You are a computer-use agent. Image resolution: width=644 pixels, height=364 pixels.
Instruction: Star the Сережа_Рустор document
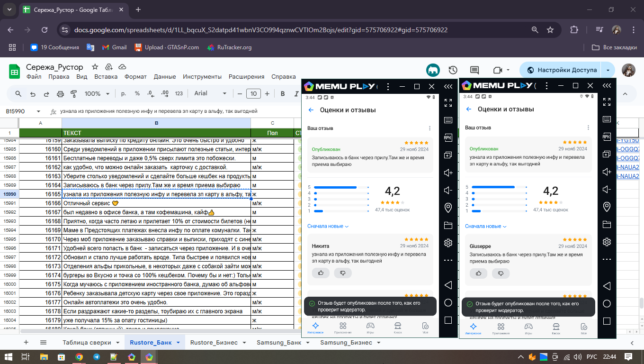(x=95, y=67)
